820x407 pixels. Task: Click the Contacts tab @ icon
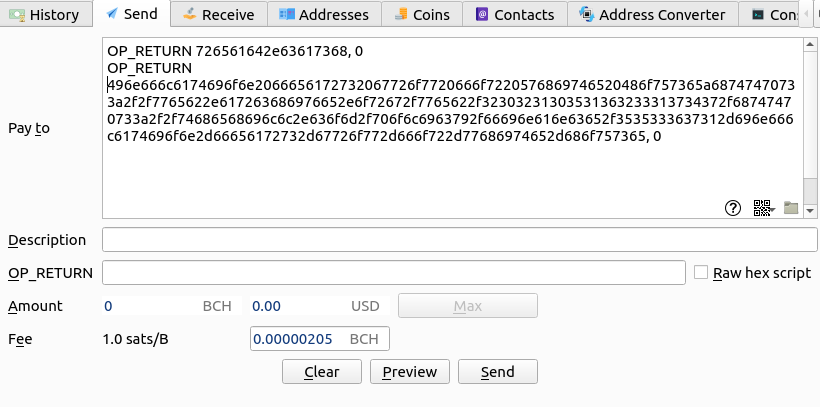[x=482, y=15]
